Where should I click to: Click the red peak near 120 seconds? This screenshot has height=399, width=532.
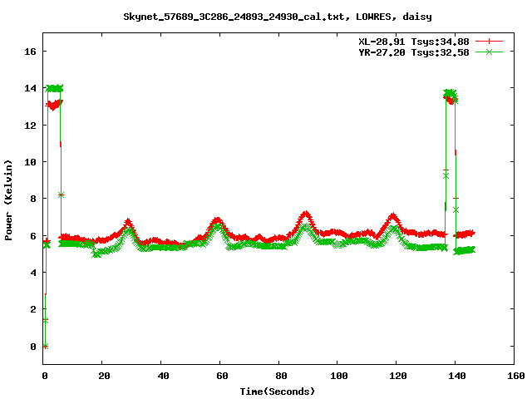point(393,216)
